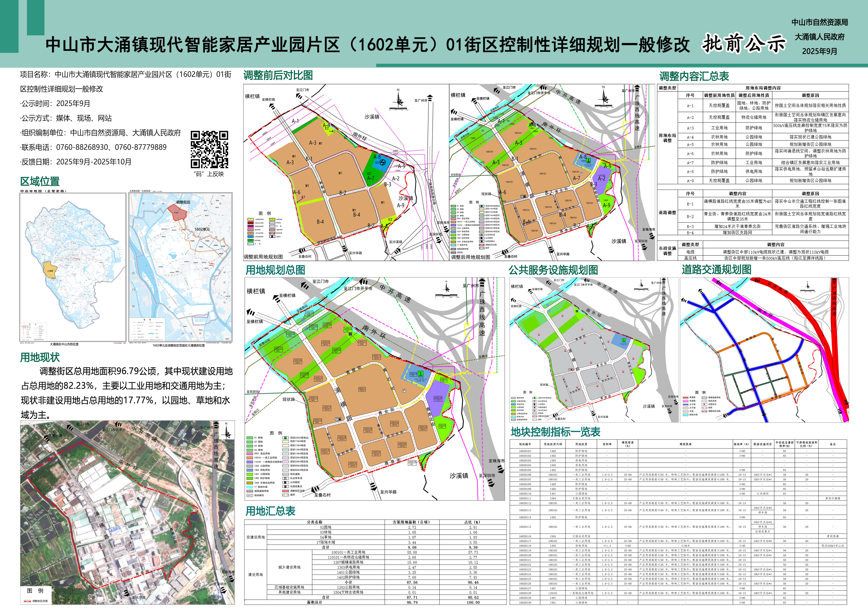Click the 调整内容汇总表 section heading
Screen dimensions: 868x614
(694, 76)
